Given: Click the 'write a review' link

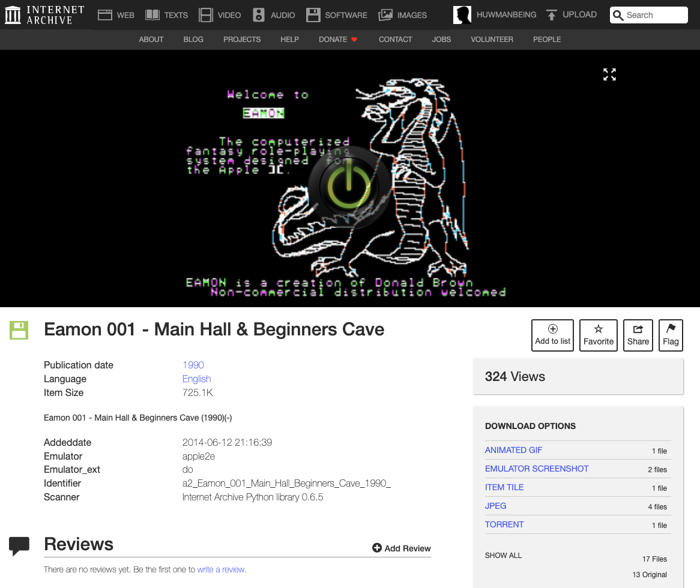Looking at the screenshot, I should (x=220, y=570).
